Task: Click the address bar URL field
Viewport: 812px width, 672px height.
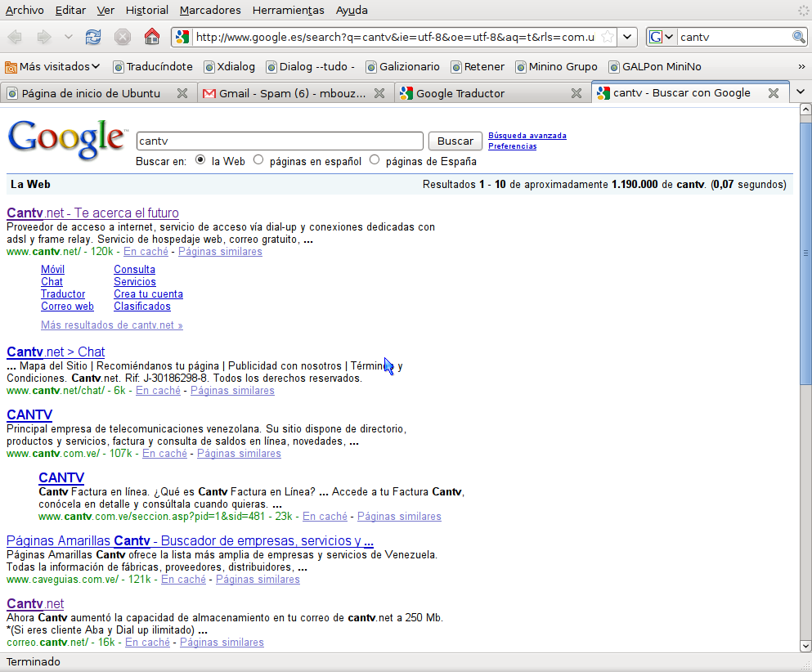Action: pos(395,37)
